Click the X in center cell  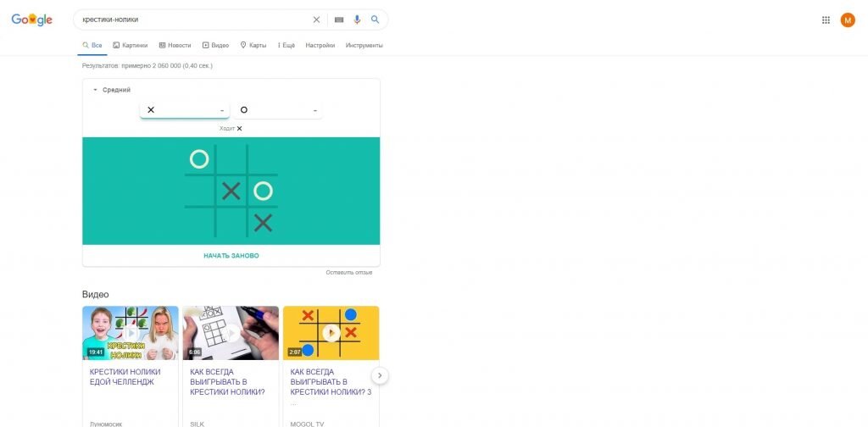(x=231, y=191)
